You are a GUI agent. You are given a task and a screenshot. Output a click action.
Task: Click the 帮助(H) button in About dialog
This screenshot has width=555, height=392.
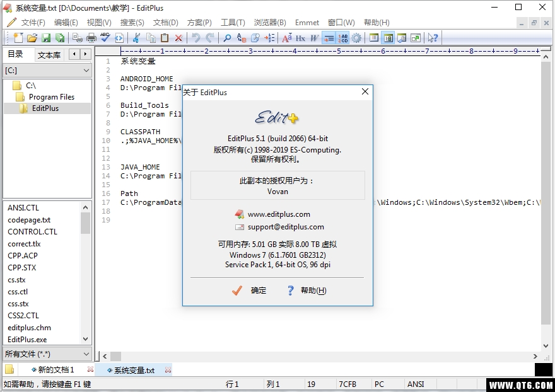click(307, 291)
